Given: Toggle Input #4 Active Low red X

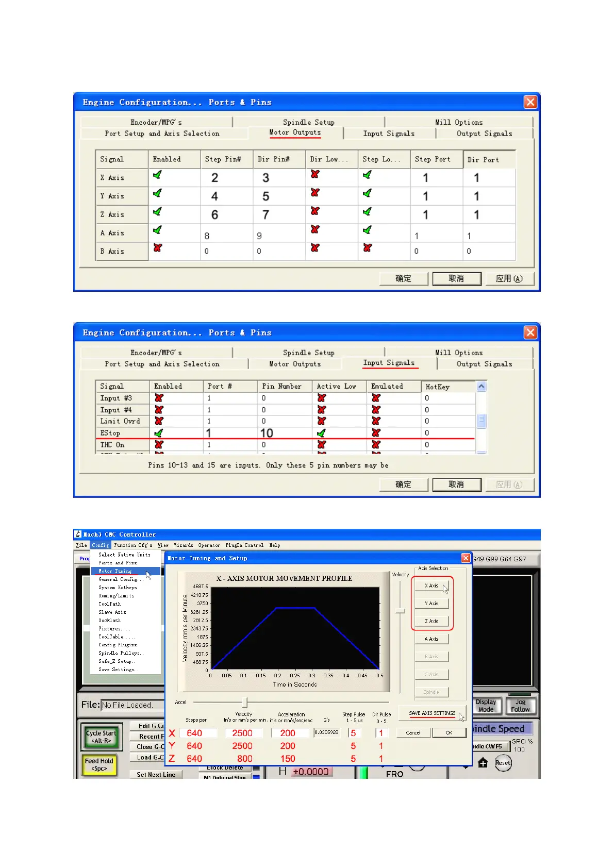Looking at the screenshot, I should pos(322,410).
